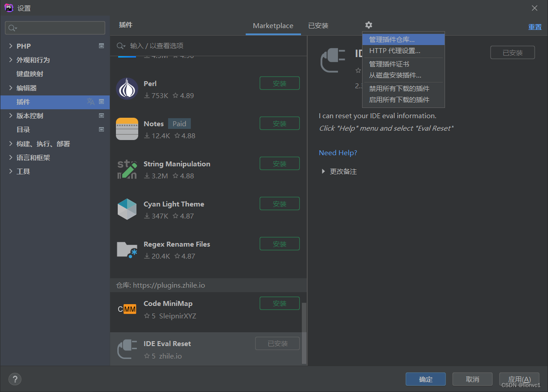Click the project-level icon beside 版本控制
Image resolution: width=548 pixels, height=392 pixels.
click(102, 116)
